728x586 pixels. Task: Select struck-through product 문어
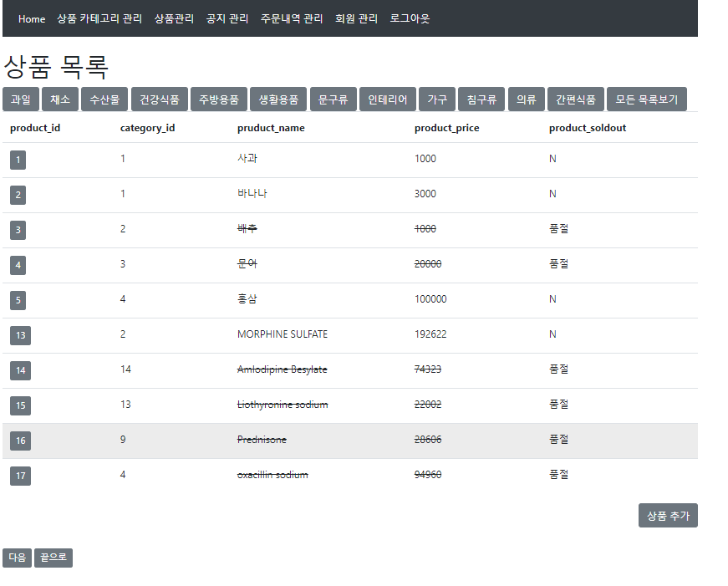tap(247, 264)
